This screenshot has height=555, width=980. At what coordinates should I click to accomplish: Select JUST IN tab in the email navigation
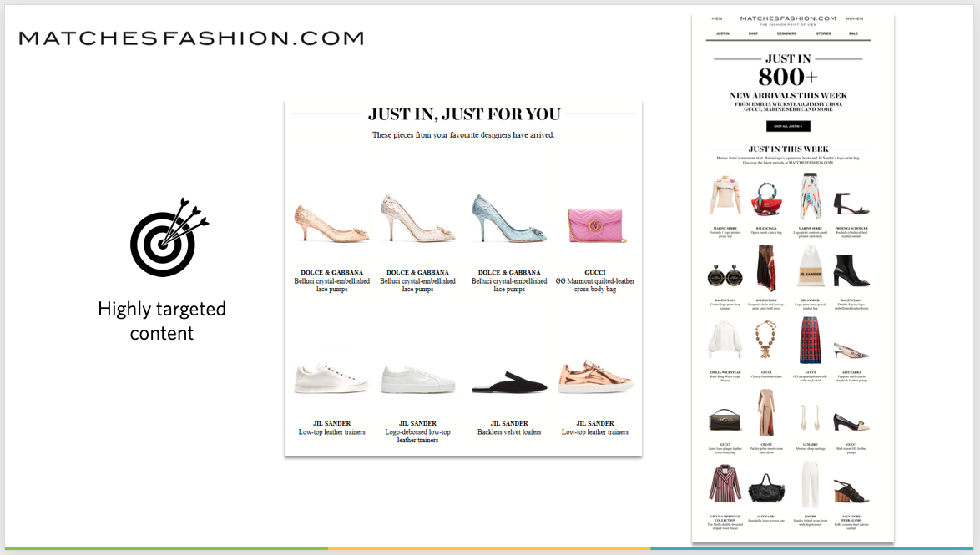pos(723,33)
